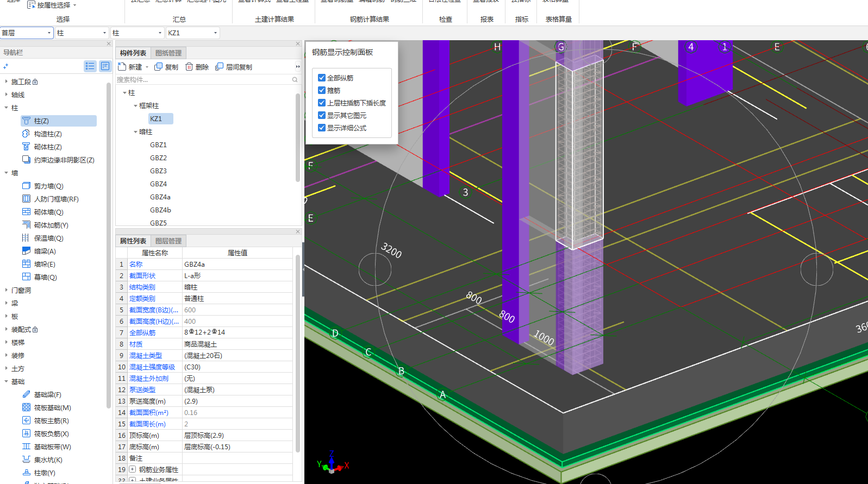The image size is (868, 484).
Task: Switch to 构件列表 tab
Action: pyautogui.click(x=133, y=53)
